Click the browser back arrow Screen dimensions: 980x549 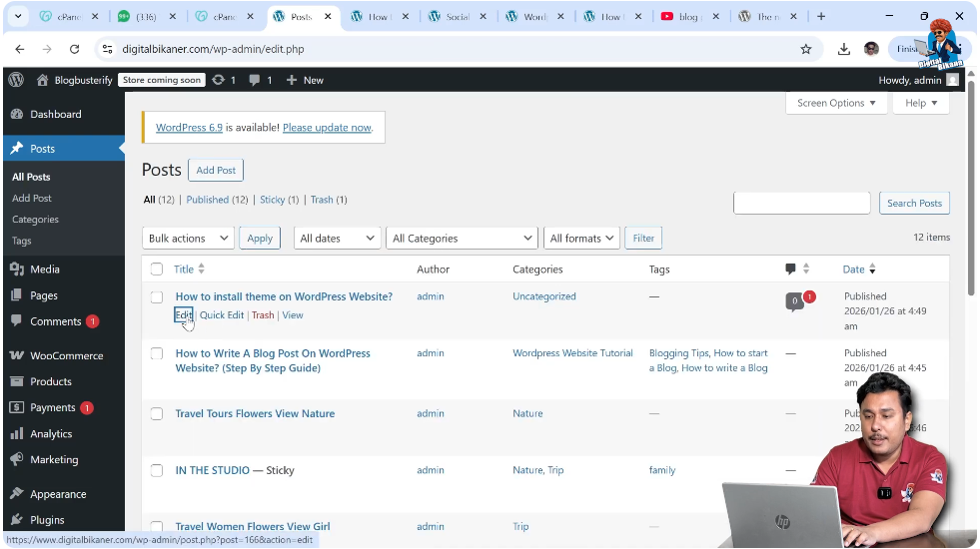(20, 49)
